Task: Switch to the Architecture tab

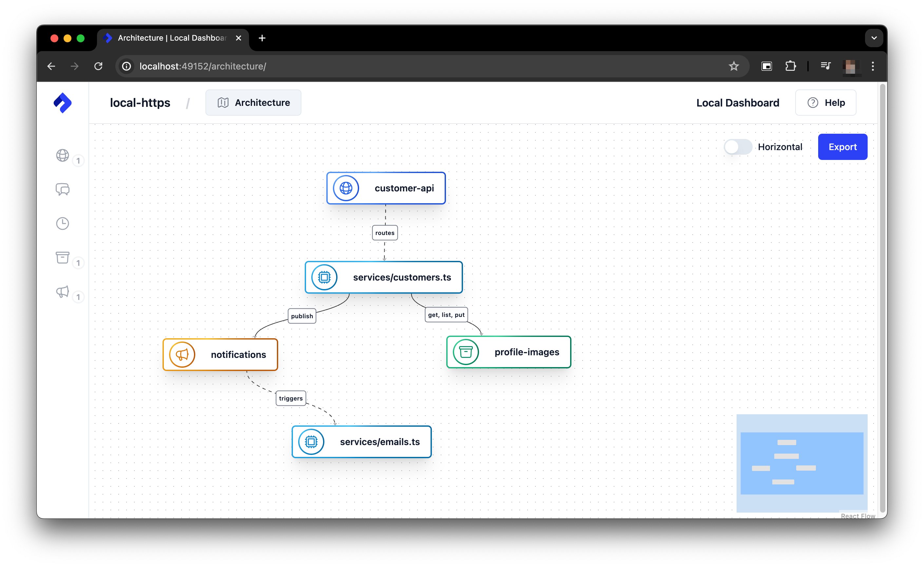Action: [254, 102]
